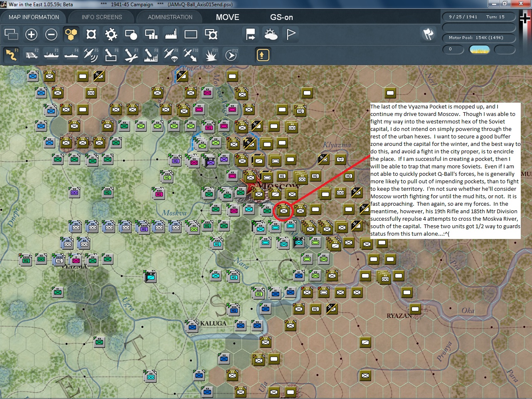The image size is (532, 399).
Task: Select F10 air transfer mode
Action: 191,55
